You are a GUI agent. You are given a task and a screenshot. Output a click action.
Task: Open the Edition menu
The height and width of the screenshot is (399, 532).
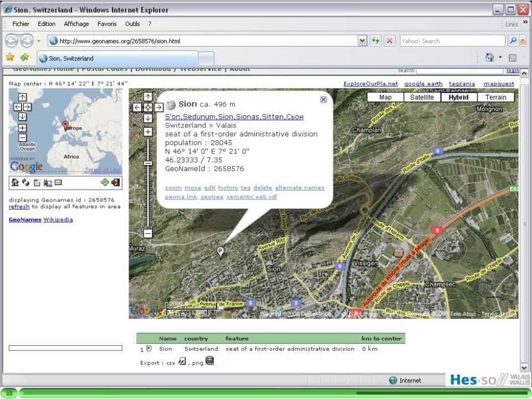click(47, 24)
